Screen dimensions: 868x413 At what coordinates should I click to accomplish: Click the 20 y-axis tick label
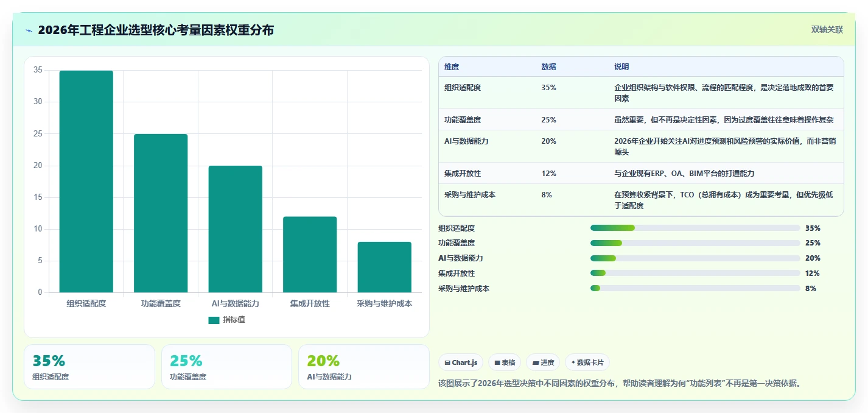pyautogui.click(x=38, y=166)
